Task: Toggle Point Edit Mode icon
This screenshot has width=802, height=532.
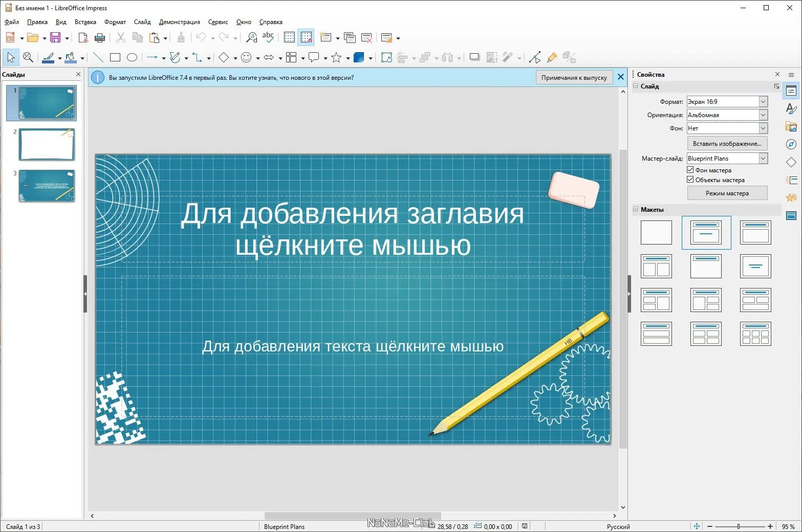Action: click(535, 57)
